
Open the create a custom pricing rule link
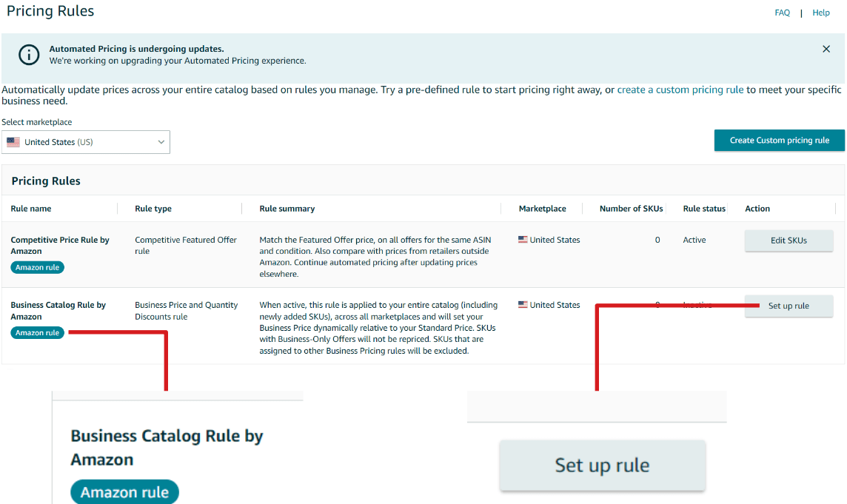coord(680,89)
